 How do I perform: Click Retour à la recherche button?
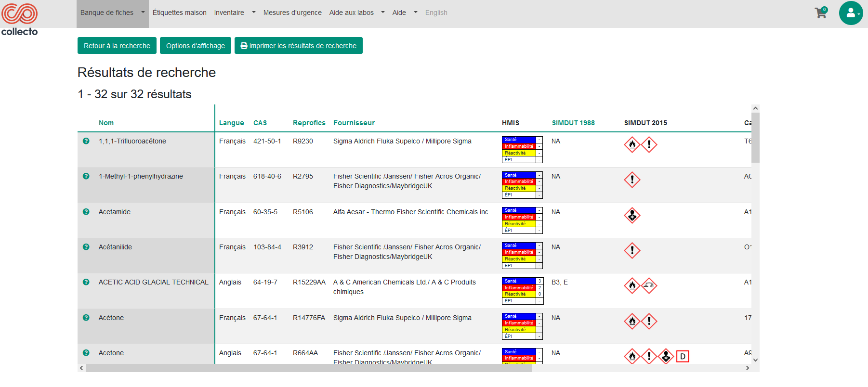pyautogui.click(x=117, y=46)
